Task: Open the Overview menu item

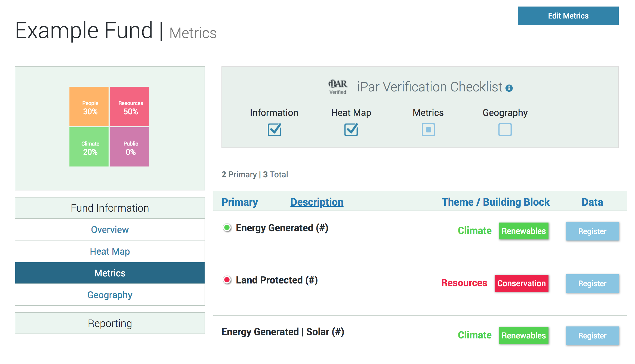Action: [x=110, y=230]
